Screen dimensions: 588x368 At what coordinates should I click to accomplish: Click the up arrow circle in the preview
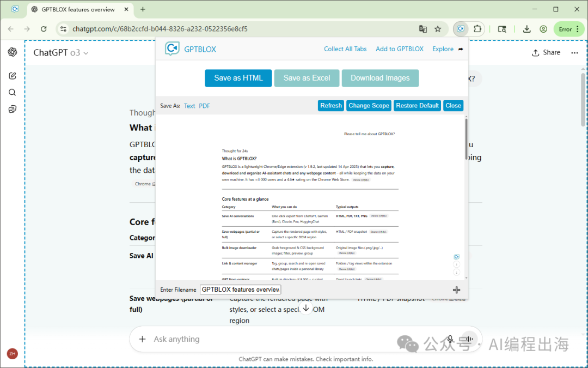(x=456, y=264)
